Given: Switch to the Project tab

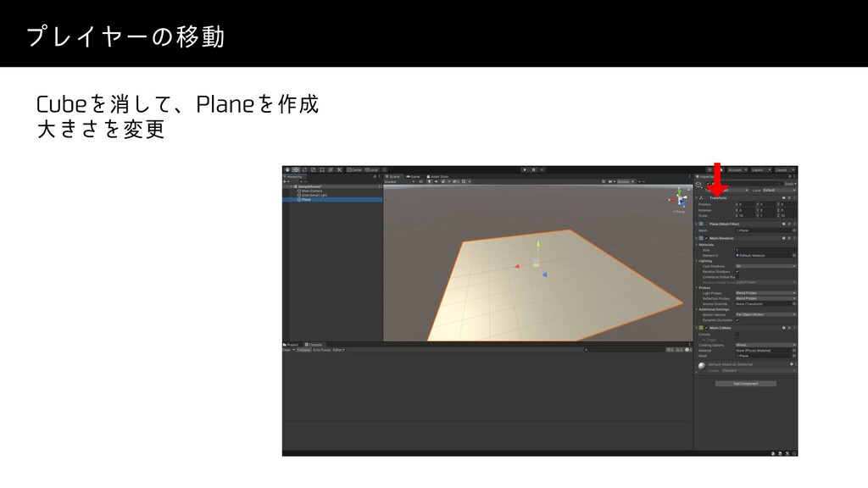Looking at the screenshot, I should [x=292, y=345].
